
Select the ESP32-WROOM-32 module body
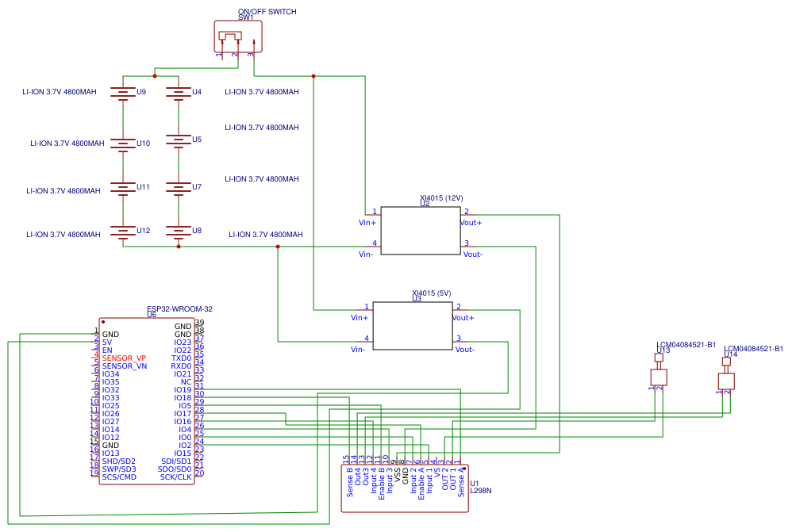[x=147, y=401]
